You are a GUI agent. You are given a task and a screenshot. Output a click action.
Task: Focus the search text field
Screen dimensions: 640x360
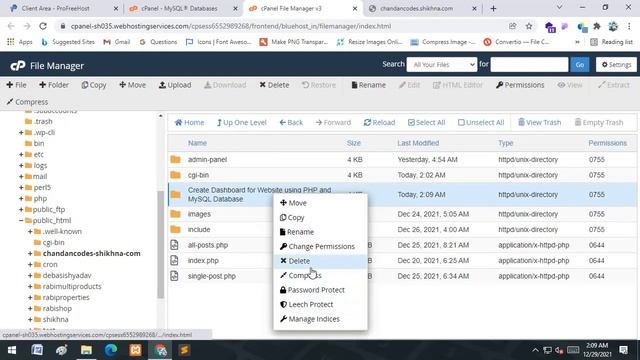click(x=529, y=64)
